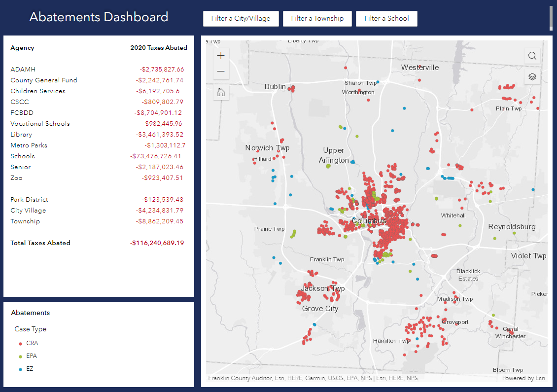Click the Schools agency row label
The image size is (557, 392).
click(x=23, y=156)
